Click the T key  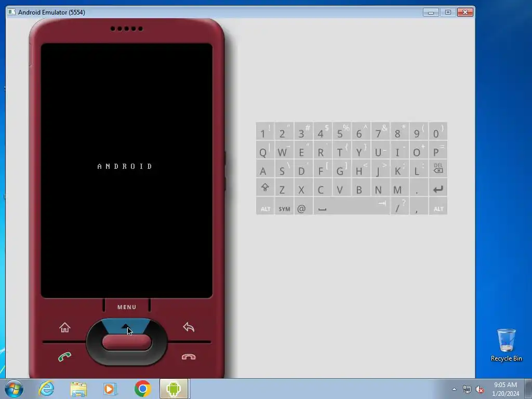(342, 150)
